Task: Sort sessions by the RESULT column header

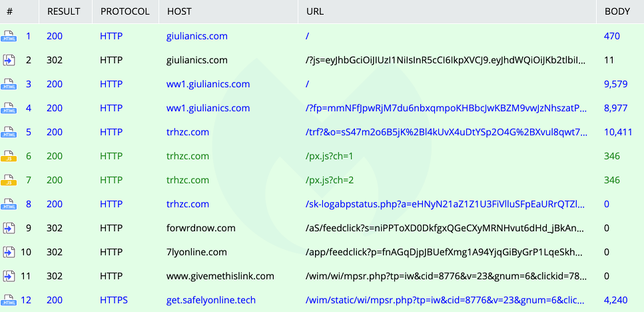Action: [x=63, y=12]
